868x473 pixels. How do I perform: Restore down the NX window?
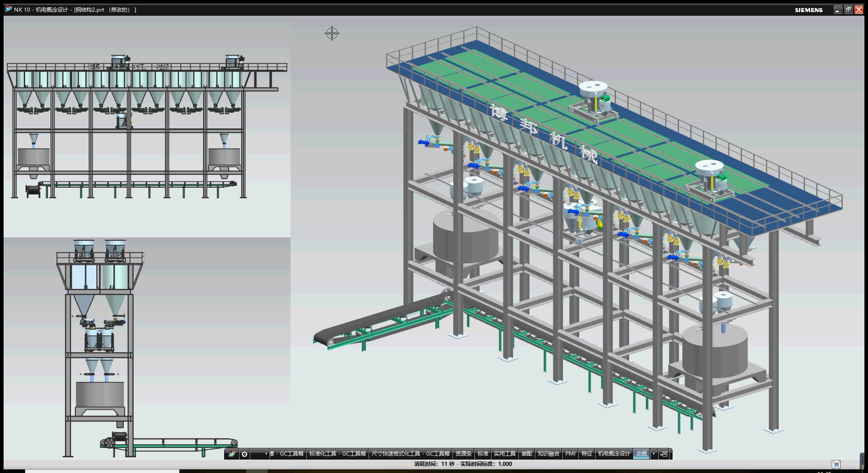pos(848,10)
